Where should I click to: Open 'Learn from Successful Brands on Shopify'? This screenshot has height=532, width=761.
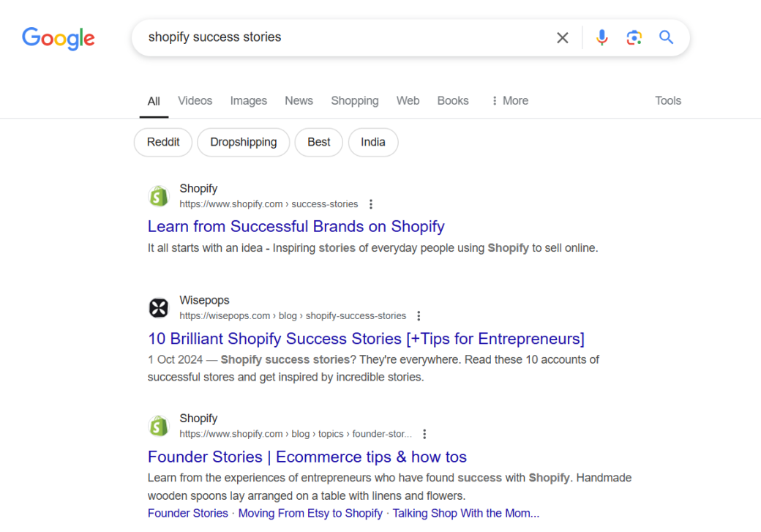[296, 226]
